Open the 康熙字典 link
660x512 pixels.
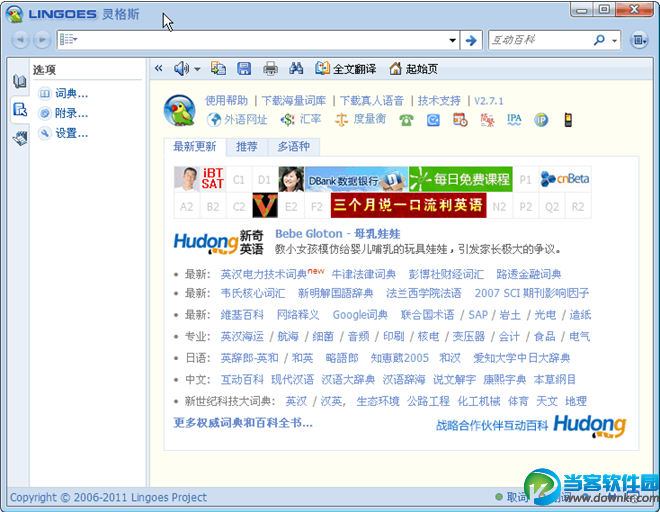tap(505, 380)
